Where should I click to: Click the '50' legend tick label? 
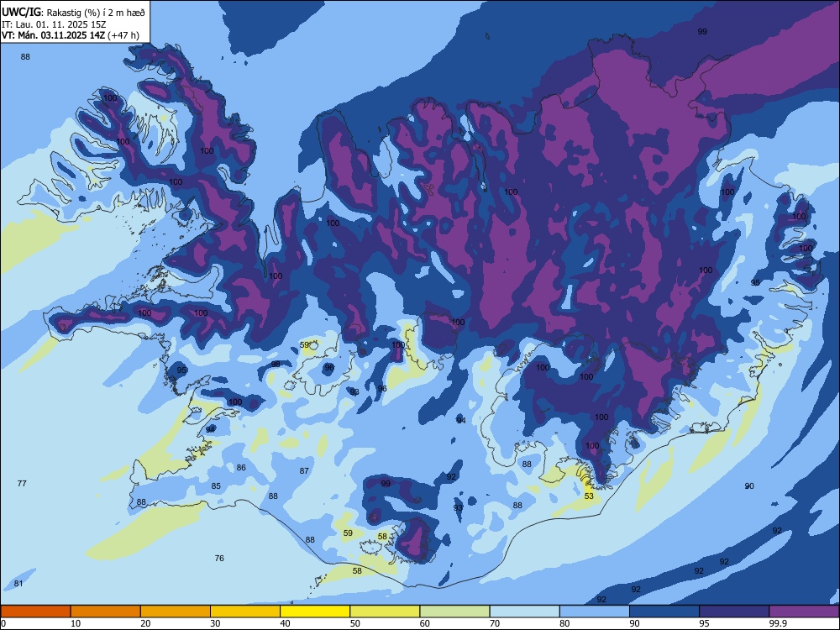click(x=354, y=623)
